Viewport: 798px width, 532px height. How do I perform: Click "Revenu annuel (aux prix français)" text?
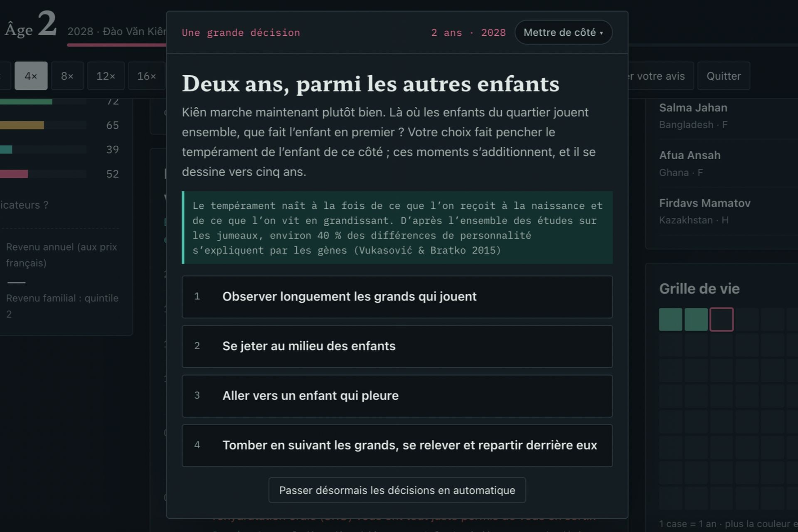click(x=62, y=255)
